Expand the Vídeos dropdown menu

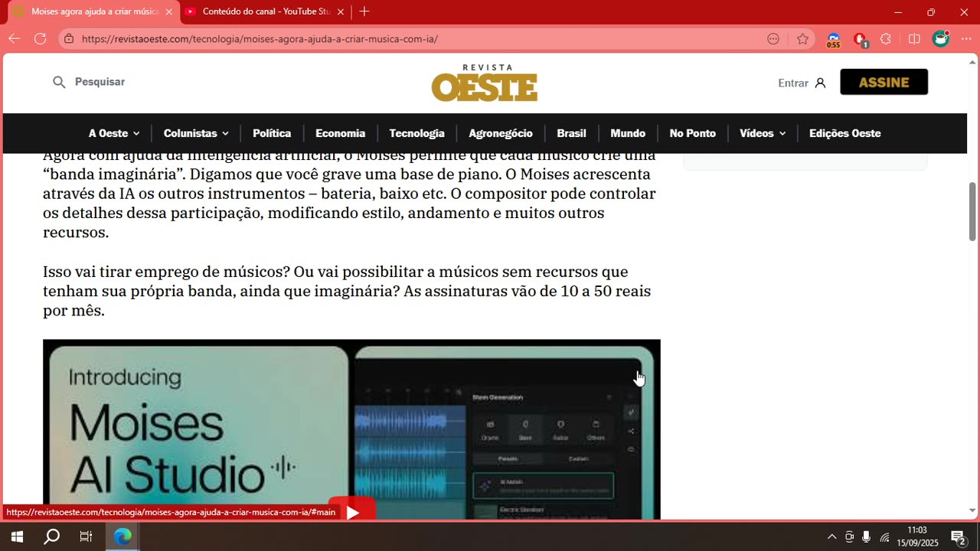pos(763,133)
